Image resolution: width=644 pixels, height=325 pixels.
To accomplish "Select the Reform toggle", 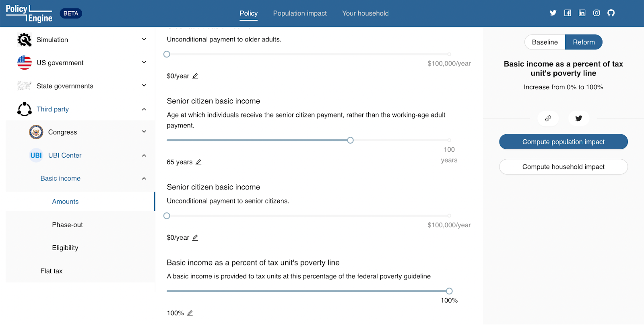I will coord(584,42).
